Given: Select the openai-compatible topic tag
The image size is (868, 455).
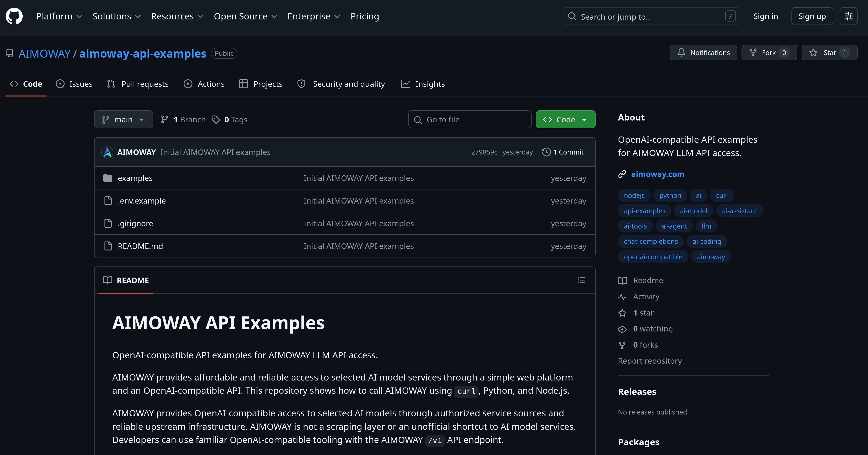Looking at the screenshot, I should tap(653, 257).
